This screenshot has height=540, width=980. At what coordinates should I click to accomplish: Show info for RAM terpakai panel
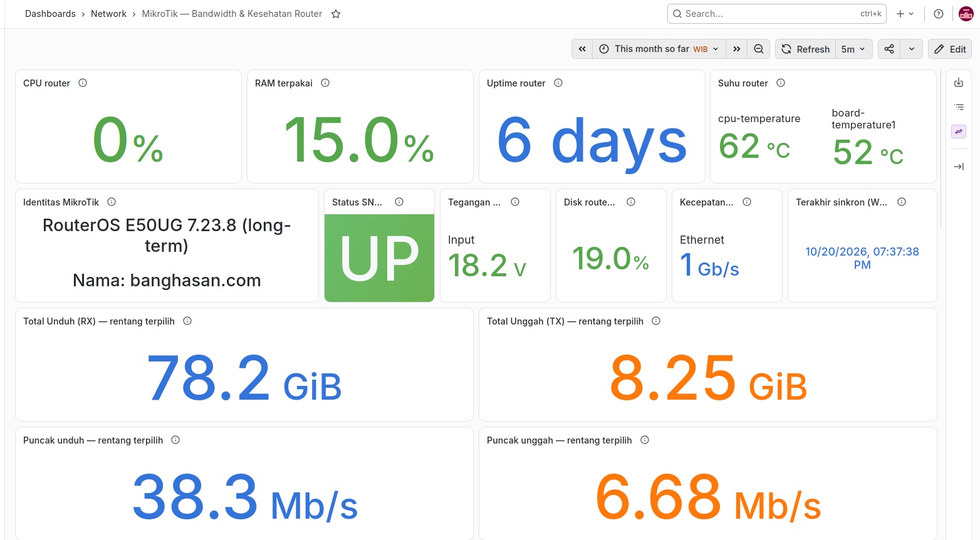325,83
